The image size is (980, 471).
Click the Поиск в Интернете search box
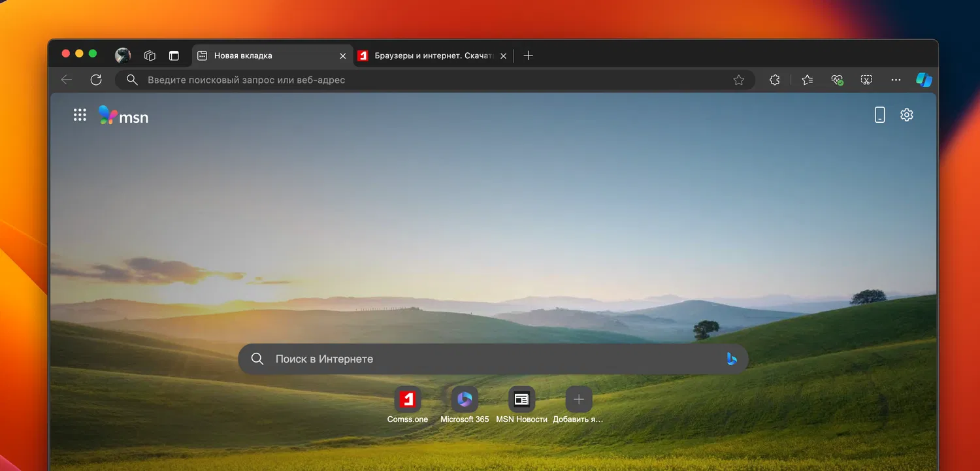[493, 359]
